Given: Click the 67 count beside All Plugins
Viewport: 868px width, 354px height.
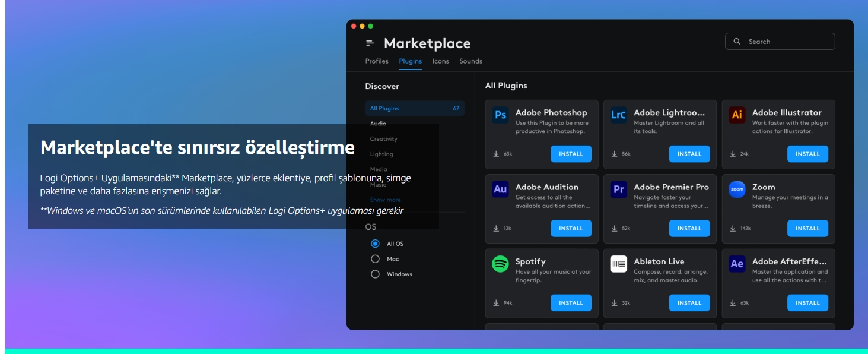Looking at the screenshot, I should (x=456, y=109).
